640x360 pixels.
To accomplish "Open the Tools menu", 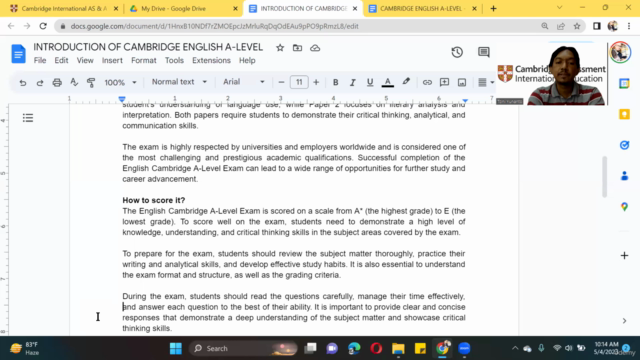I will point(174,60).
